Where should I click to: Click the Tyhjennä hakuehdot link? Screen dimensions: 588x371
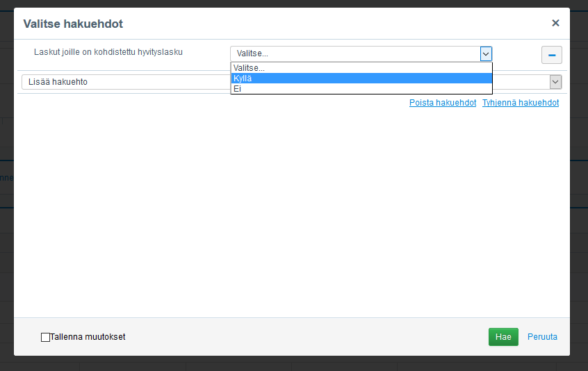pos(521,103)
